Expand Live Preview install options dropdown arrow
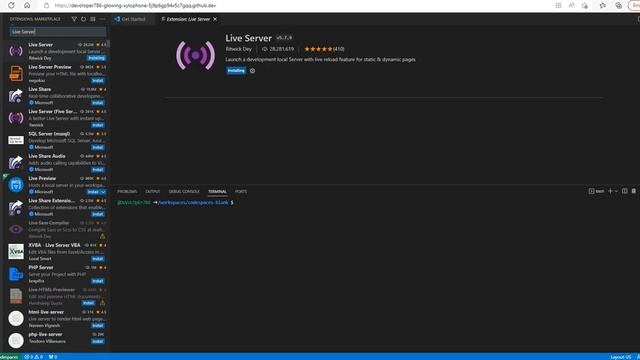 point(103,192)
